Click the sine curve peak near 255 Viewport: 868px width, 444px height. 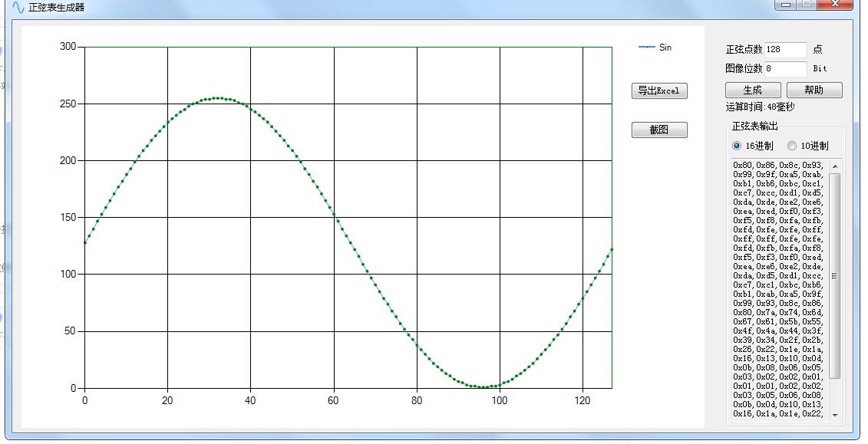point(217,98)
